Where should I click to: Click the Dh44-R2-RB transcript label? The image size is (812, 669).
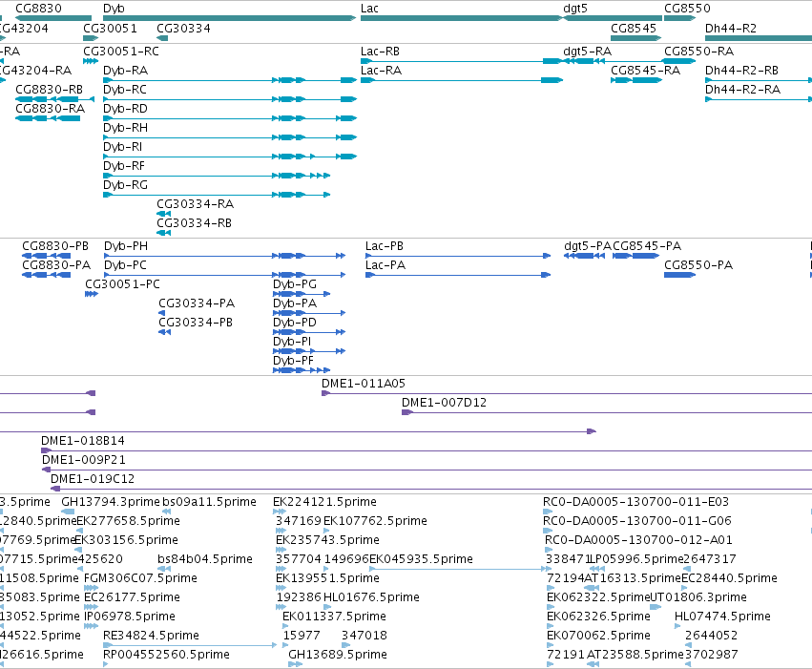pyautogui.click(x=741, y=71)
